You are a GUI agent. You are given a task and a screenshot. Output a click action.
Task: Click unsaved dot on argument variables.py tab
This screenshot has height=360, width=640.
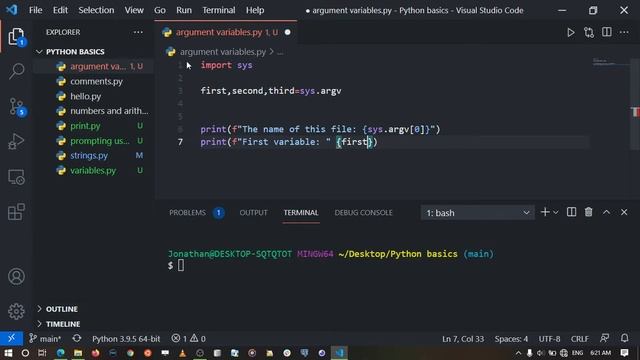[287, 32]
